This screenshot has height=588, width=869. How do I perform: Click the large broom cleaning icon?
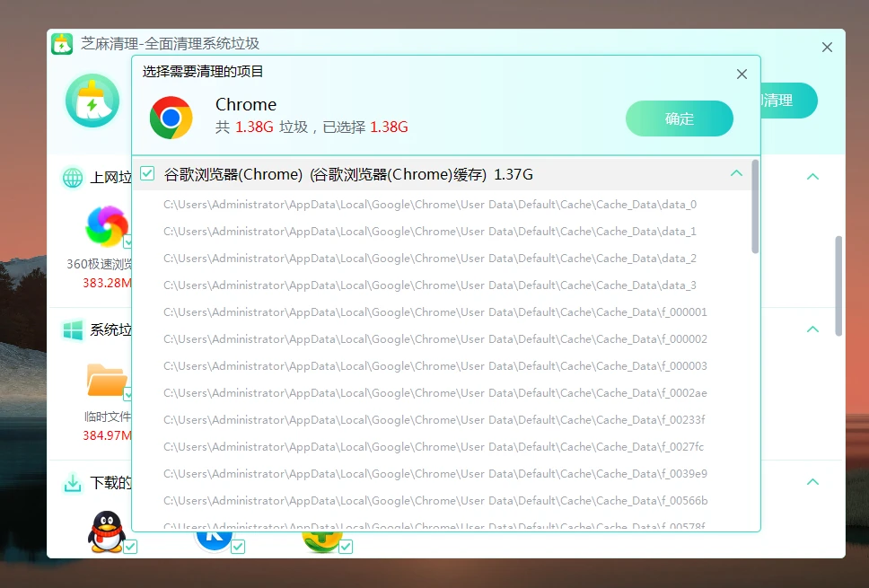92,101
